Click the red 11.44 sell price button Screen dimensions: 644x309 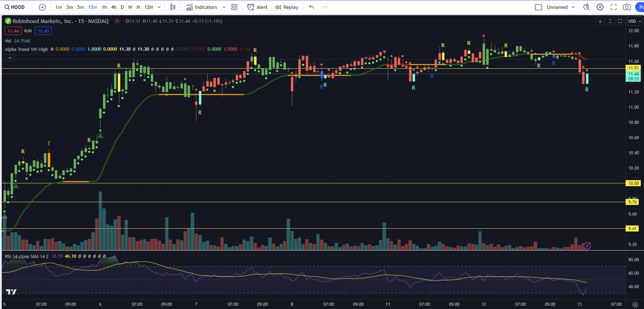[x=12, y=31]
